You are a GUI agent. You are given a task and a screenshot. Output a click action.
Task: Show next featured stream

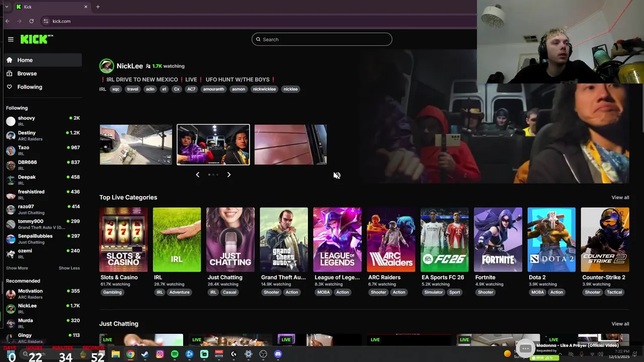point(229,174)
